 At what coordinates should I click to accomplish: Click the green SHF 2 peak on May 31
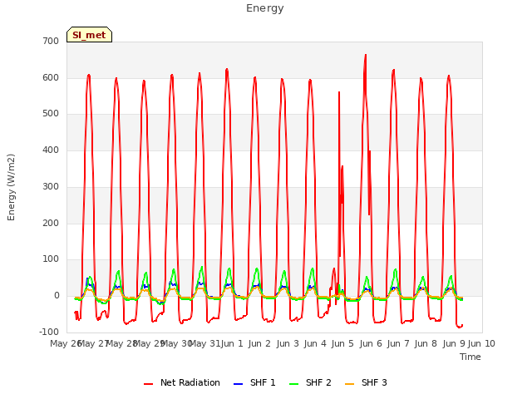tap(202, 268)
